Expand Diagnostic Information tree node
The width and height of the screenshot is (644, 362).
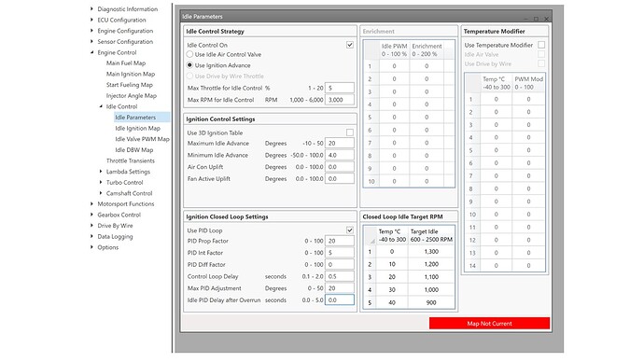[91, 8]
